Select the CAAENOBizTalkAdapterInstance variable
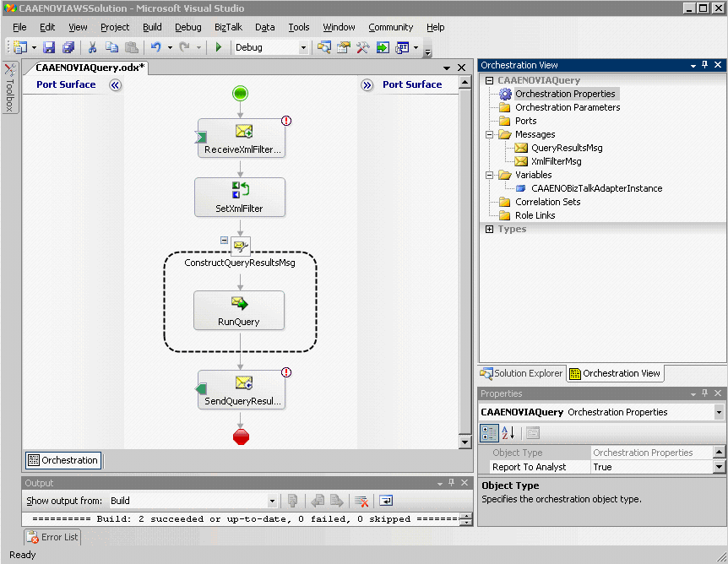Image resolution: width=728 pixels, height=564 pixels. [x=596, y=188]
